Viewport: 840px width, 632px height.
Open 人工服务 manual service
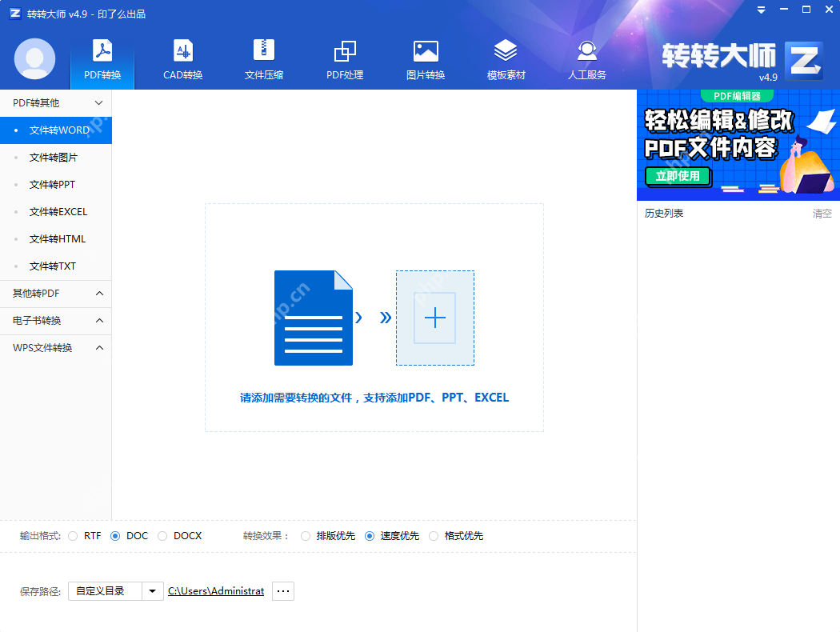click(x=586, y=58)
